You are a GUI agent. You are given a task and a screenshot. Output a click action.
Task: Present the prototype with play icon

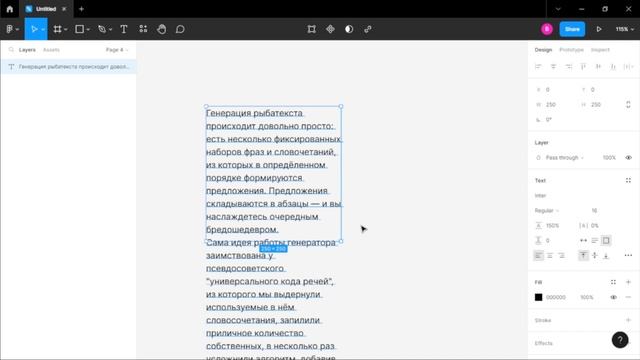pos(599,29)
